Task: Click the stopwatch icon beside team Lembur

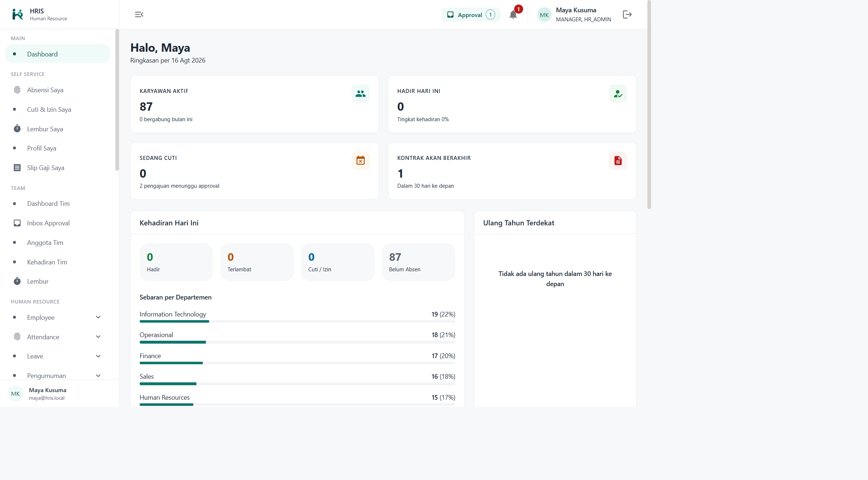Action: [x=17, y=281]
